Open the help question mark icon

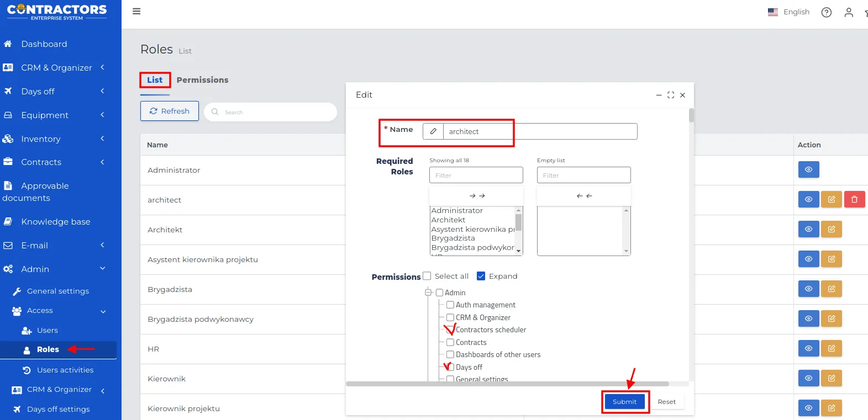tap(826, 12)
